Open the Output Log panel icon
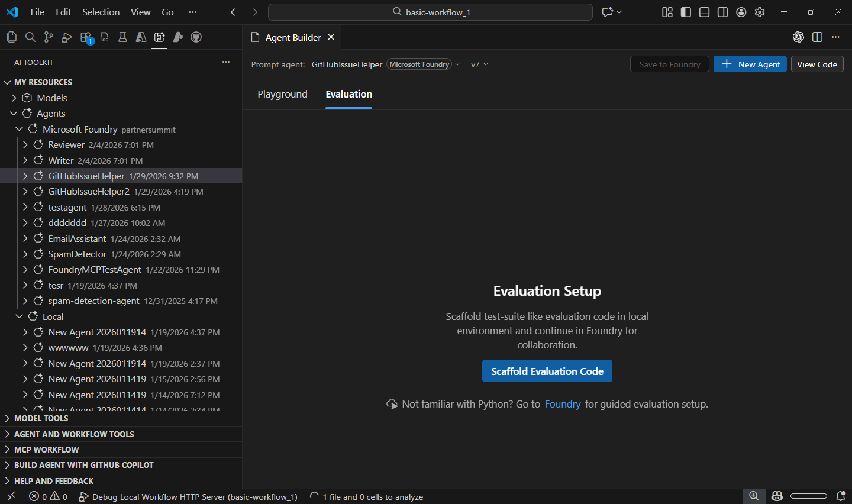Image resolution: width=852 pixels, height=504 pixels. [104, 37]
